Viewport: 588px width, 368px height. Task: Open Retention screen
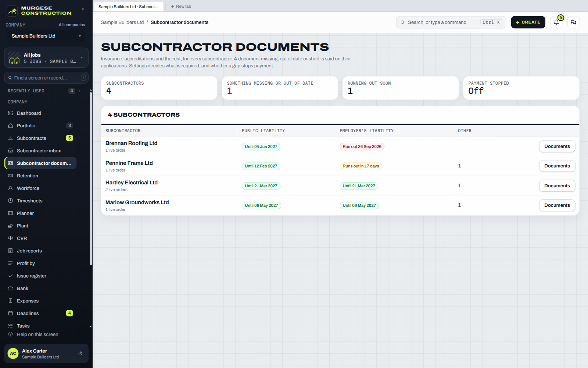pos(40,176)
